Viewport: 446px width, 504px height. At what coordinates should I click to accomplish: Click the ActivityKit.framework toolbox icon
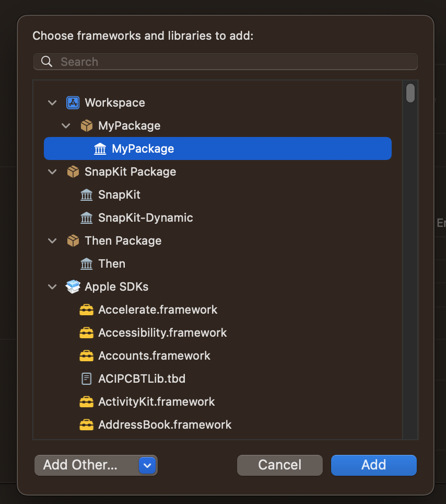(x=86, y=402)
